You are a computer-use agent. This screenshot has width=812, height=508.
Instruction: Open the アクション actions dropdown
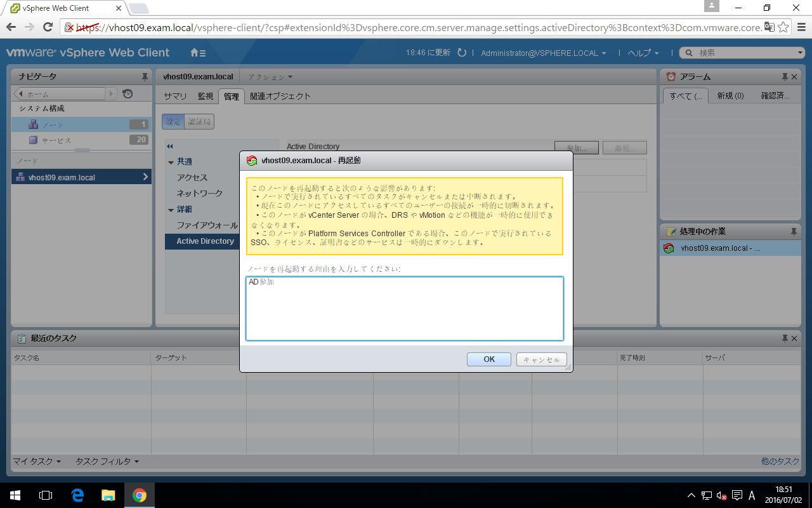coord(270,77)
